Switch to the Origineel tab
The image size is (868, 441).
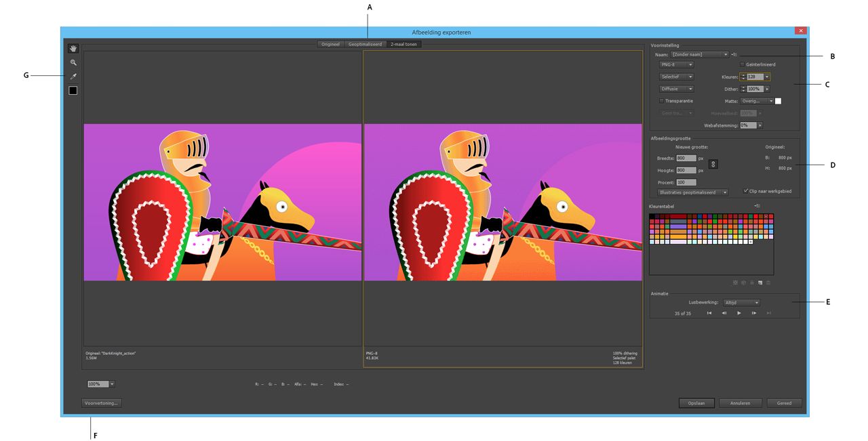(x=330, y=44)
